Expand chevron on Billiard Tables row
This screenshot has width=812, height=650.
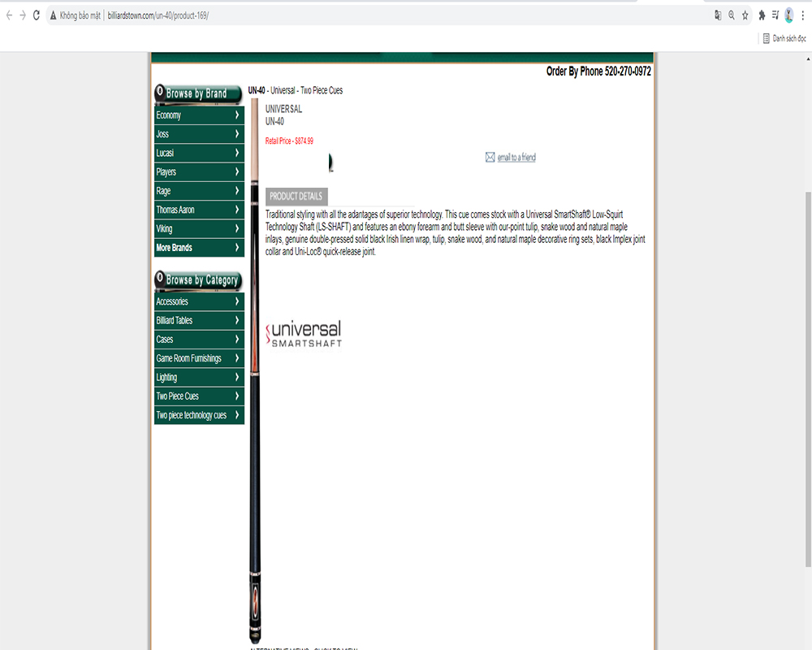point(236,320)
